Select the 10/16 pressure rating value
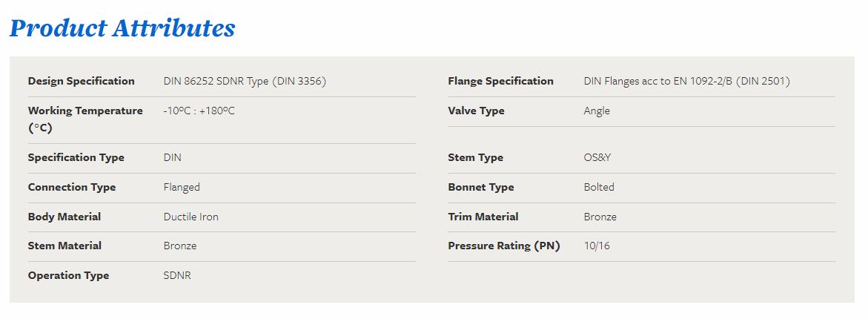This screenshot has width=868, height=319. click(597, 246)
